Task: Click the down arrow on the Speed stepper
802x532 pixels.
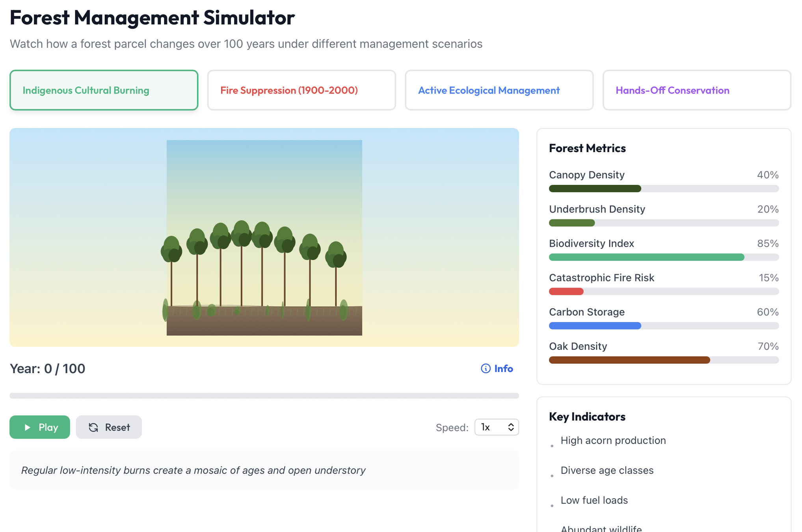Action: [510, 430]
